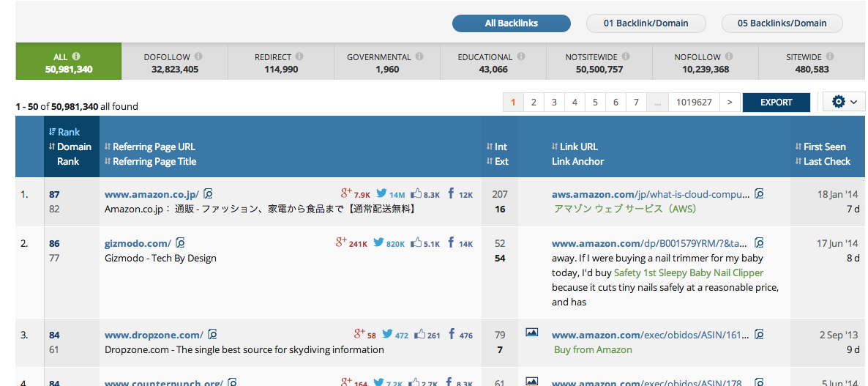Open the www.dropzone.com/ referring page link
Screen dimensions: 868x386
click(154, 335)
